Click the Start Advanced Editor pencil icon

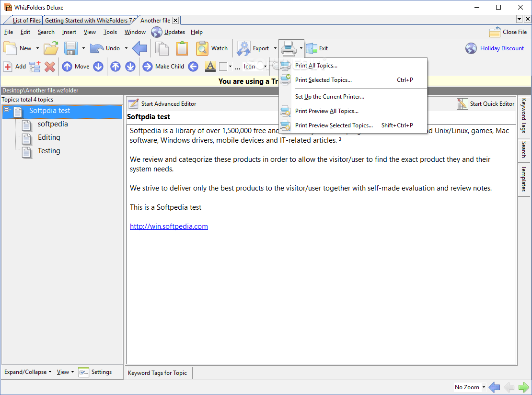coord(133,104)
